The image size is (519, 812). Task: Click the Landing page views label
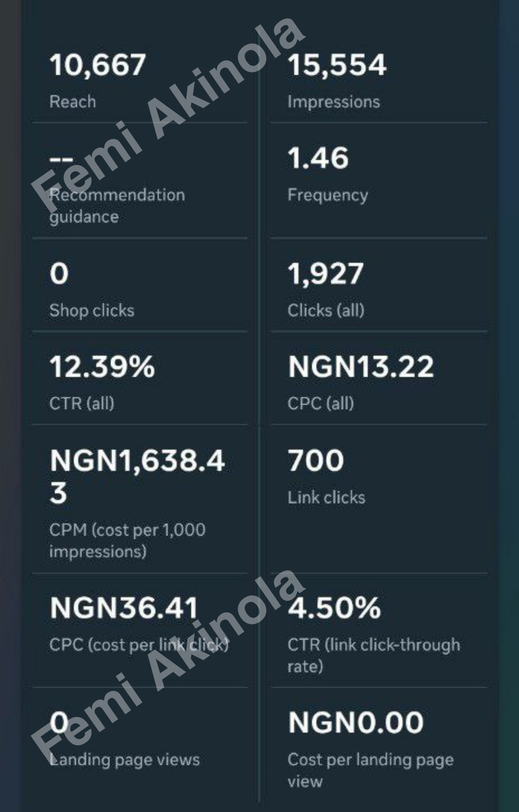pos(124,760)
